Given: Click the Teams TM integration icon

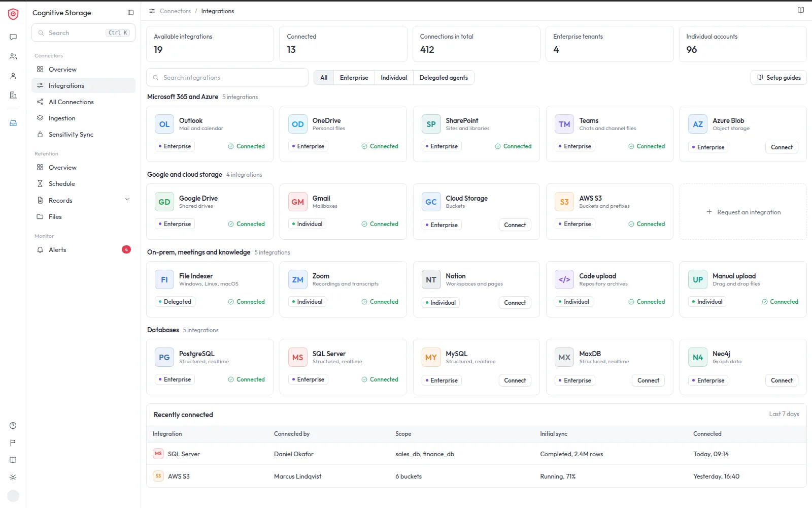Looking at the screenshot, I should [x=564, y=124].
